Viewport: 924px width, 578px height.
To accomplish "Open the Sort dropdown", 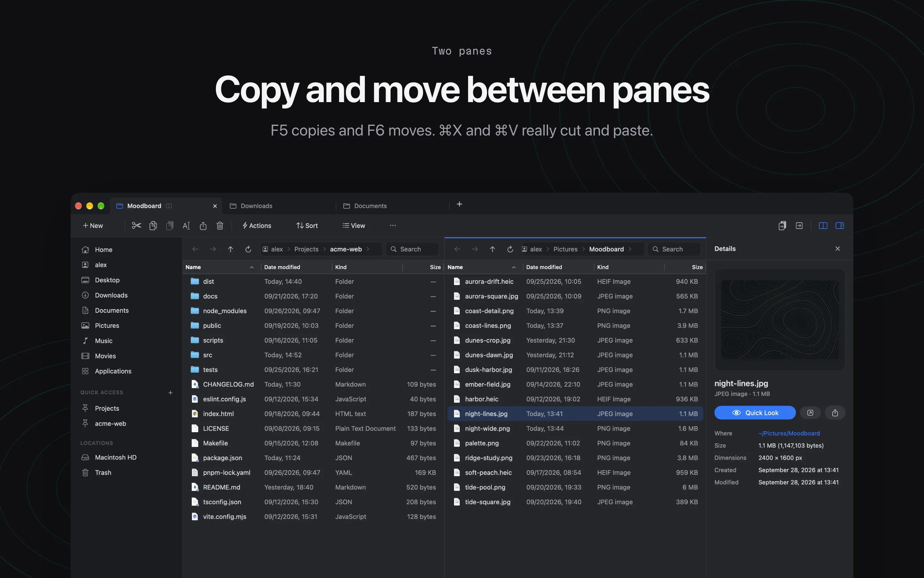I will tap(307, 225).
